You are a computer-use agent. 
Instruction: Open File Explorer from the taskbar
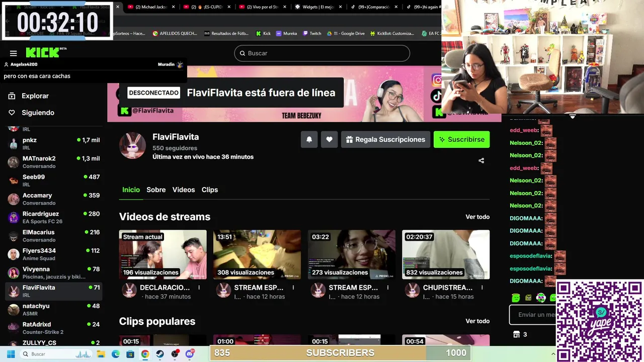[x=101, y=354]
